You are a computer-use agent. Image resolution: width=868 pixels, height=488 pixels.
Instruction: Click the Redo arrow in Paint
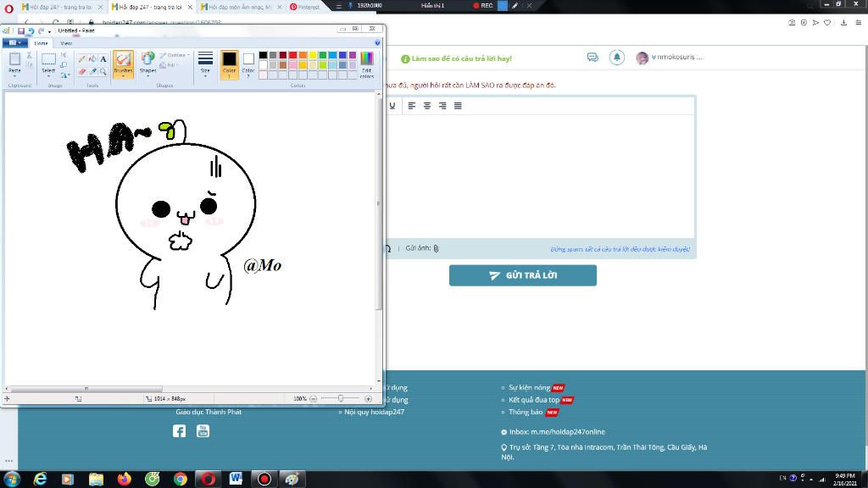click(41, 31)
